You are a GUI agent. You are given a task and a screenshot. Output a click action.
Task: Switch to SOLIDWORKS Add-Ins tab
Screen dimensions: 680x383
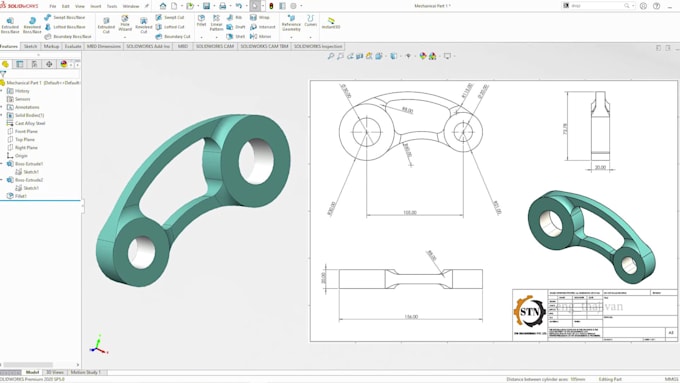pyautogui.click(x=148, y=46)
